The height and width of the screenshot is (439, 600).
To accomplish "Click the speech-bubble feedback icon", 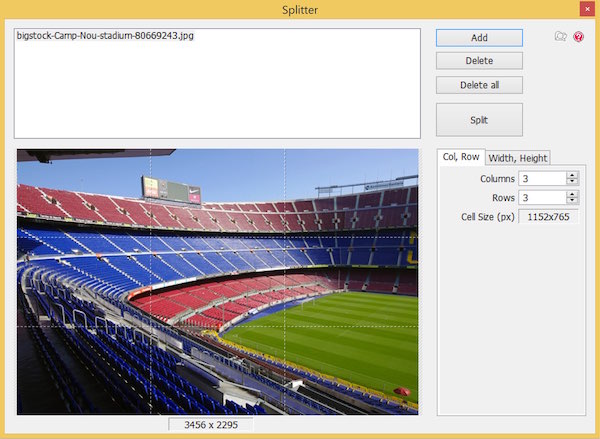I will coord(561,37).
